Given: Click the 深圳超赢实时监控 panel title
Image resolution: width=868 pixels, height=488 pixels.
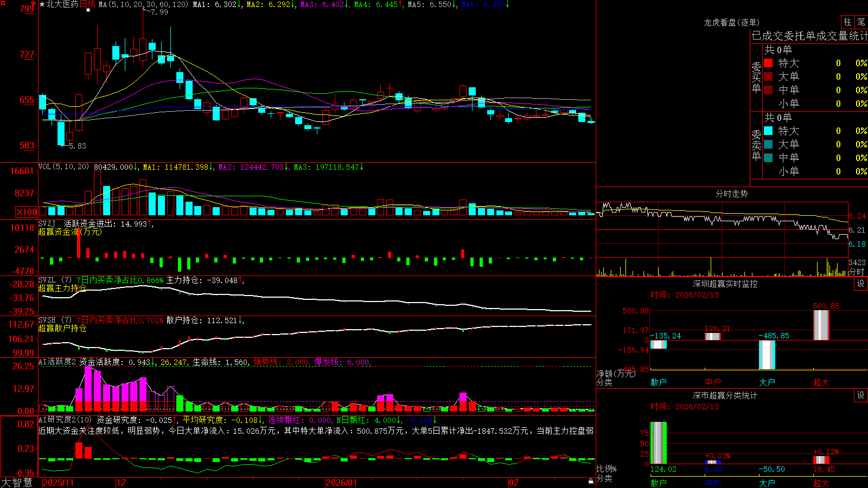Looking at the screenshot, I should [x=725, y=284].
